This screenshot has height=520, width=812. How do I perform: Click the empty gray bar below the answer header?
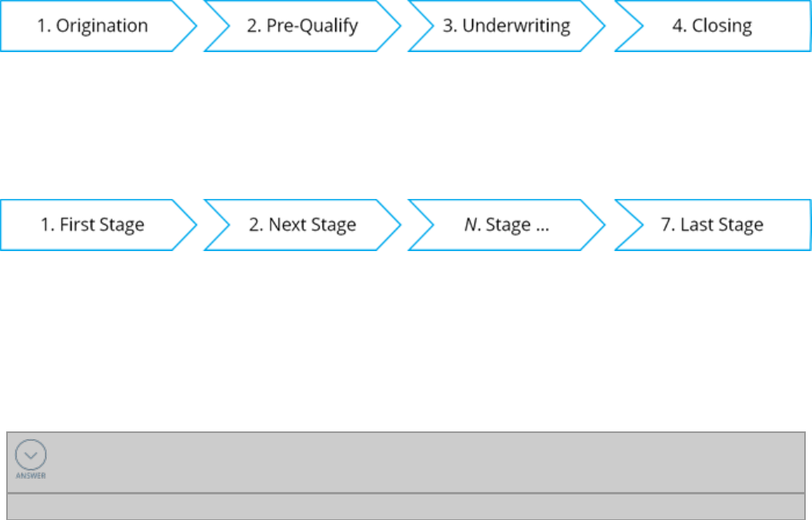point(405,506)
